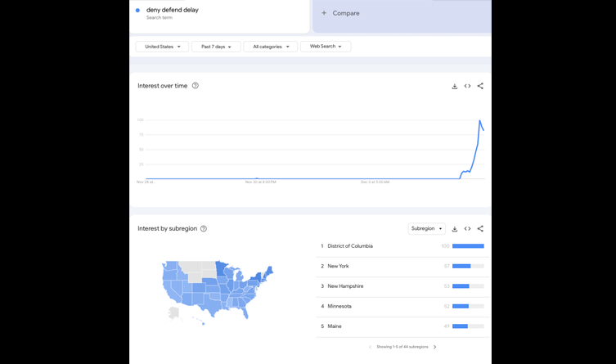Open embed code for Interest over time

click(x=467, y=86)
